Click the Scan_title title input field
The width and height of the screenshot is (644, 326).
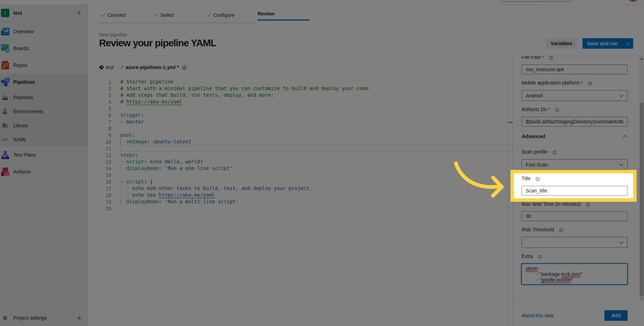click(574, 191)
